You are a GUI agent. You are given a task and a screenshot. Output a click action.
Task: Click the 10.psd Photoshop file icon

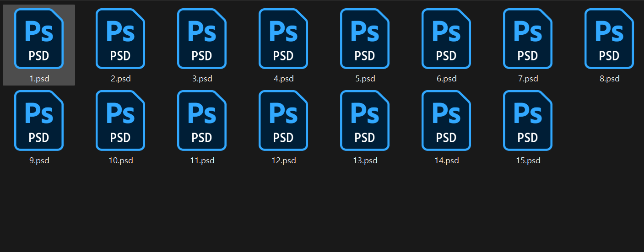coord(120,120)
